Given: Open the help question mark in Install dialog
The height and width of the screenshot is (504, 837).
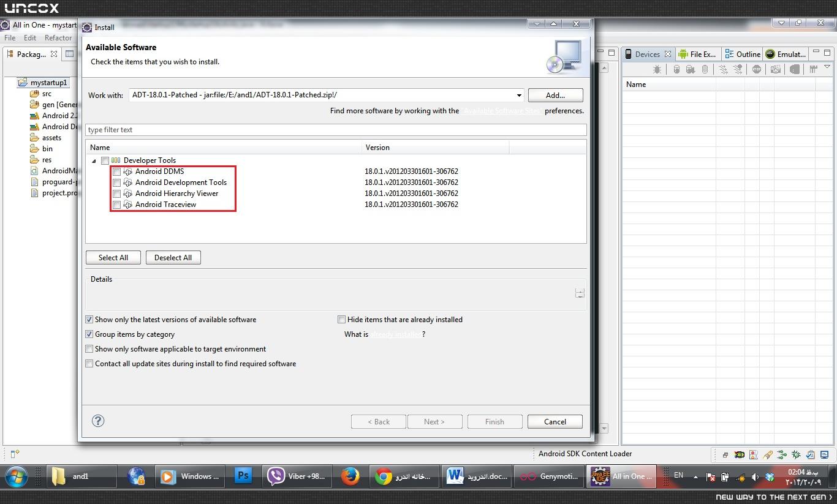Looking at the screenshot, I should [x=98, y=421].
